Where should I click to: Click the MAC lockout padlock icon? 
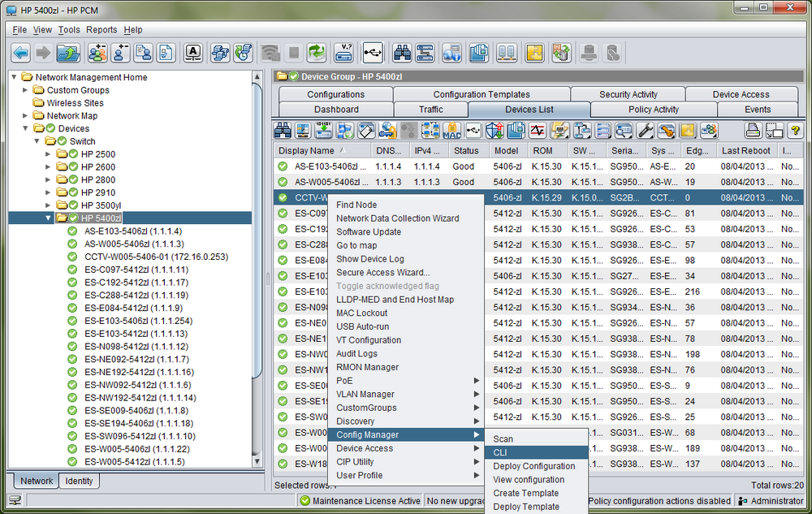click(451, 131)
